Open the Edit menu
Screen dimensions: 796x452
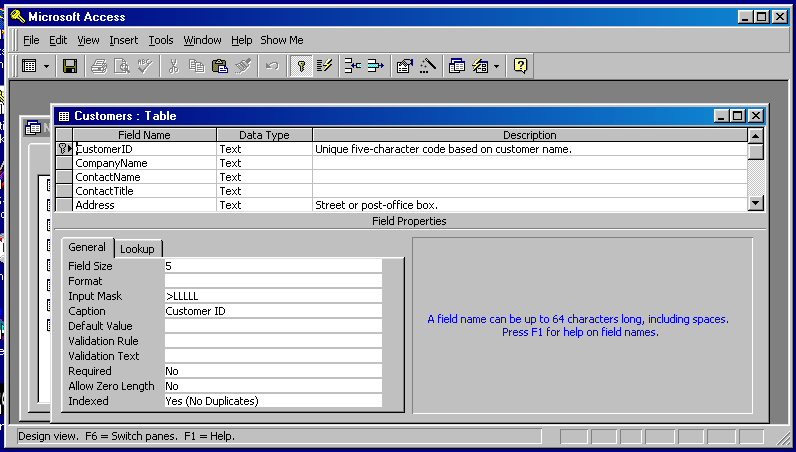58,40
